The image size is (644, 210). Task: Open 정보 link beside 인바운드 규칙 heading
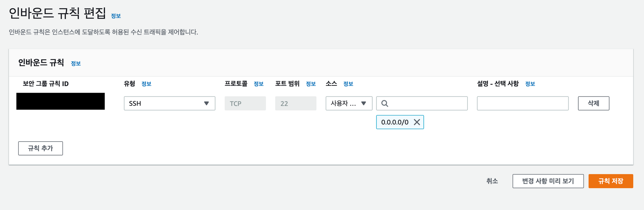tap(76, 64)
